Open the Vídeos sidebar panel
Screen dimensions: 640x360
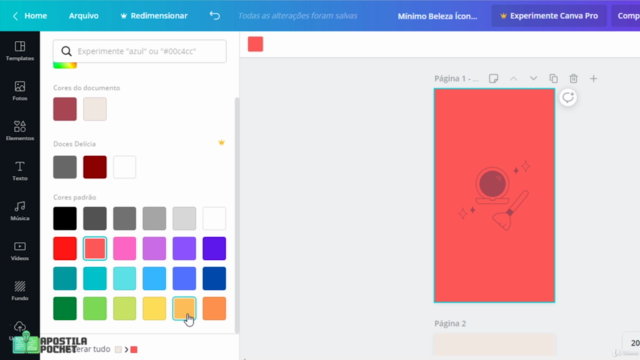point(20,251)
